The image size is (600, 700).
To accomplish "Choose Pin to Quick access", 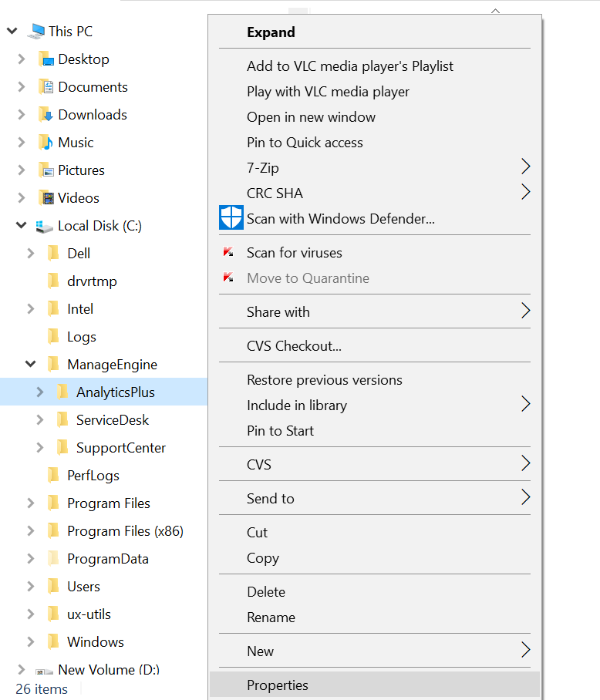I will tap(305, 143).
